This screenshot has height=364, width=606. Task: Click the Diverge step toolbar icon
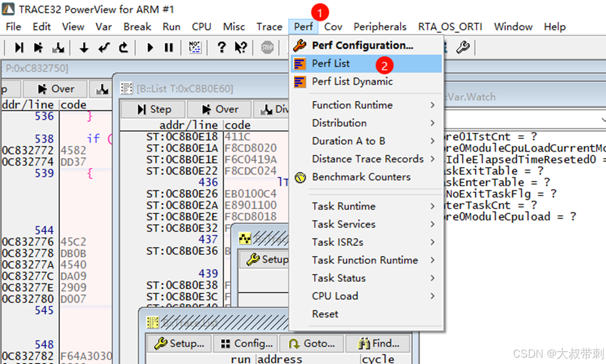coord(59,48)
